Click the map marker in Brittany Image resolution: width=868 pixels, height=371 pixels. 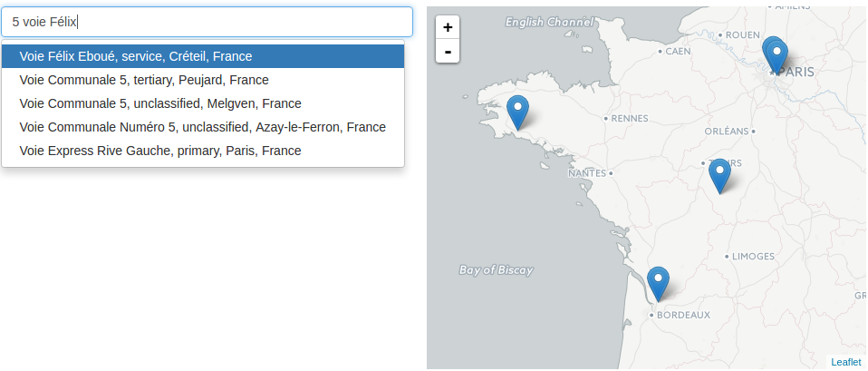click(518, 112)
